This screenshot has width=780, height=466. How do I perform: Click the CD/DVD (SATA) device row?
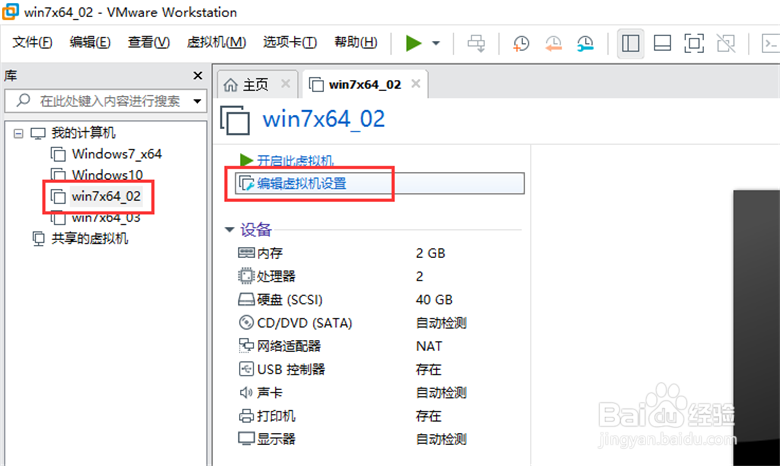tap(352, 323)
